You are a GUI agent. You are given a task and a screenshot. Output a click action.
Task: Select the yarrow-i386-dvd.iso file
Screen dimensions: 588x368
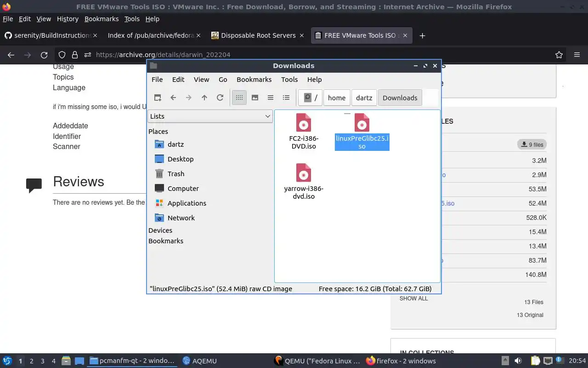pos(304,182)
